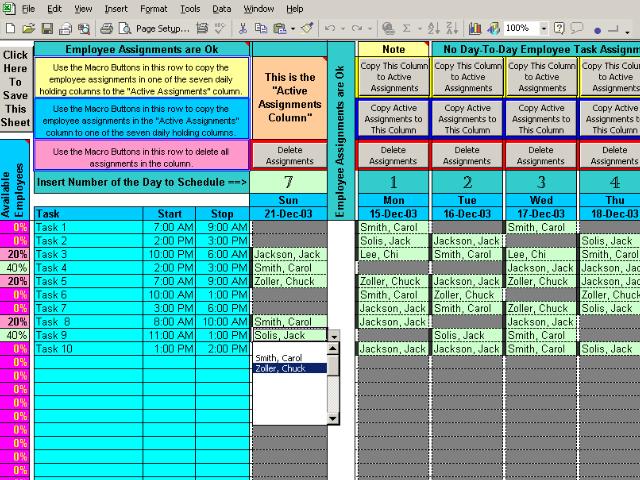The image size is (640, 480).
Task: Click Copy Active Assignments to This Column for Tue
Action: click(x=467, y=119)
